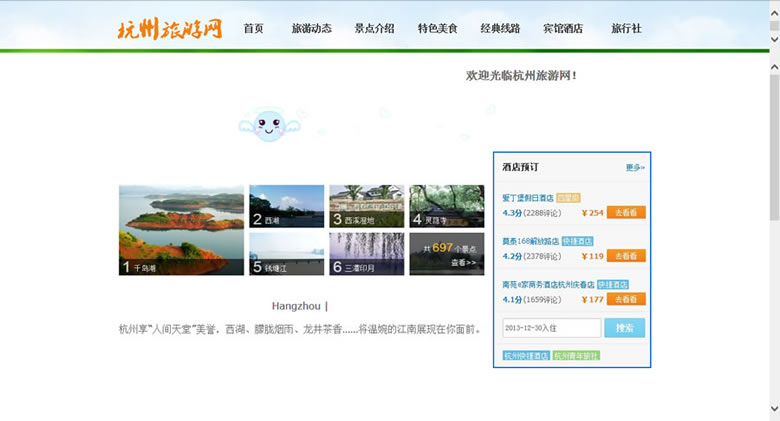780x421 pixels.
Task: Navigate to 特色美食 page
Action: [437, 29]
